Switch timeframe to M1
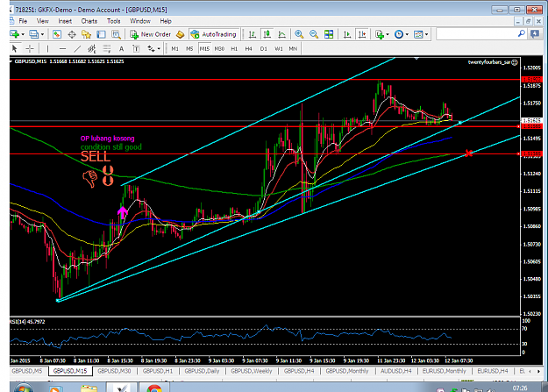548x392 pixels. (x=174, y=48)
